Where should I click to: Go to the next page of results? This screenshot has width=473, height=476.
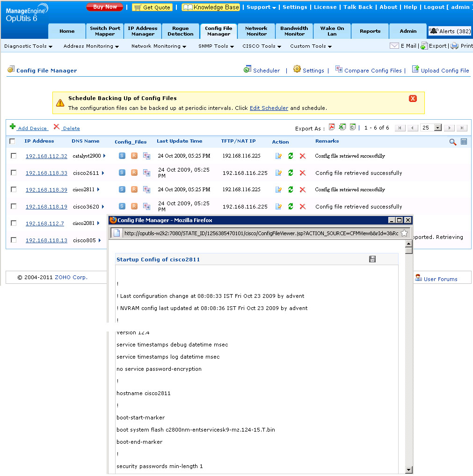point(449,128)
